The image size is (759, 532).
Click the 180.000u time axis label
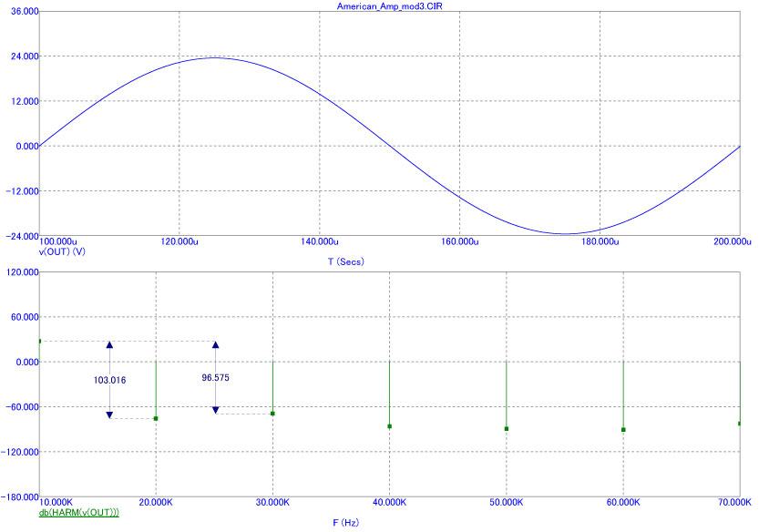(x=600, y=241)
